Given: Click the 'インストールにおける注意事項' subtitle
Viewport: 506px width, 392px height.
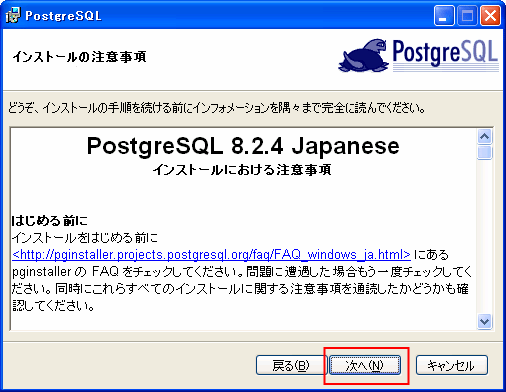Looking at the screenshot, I should click(x=242, y=170).
